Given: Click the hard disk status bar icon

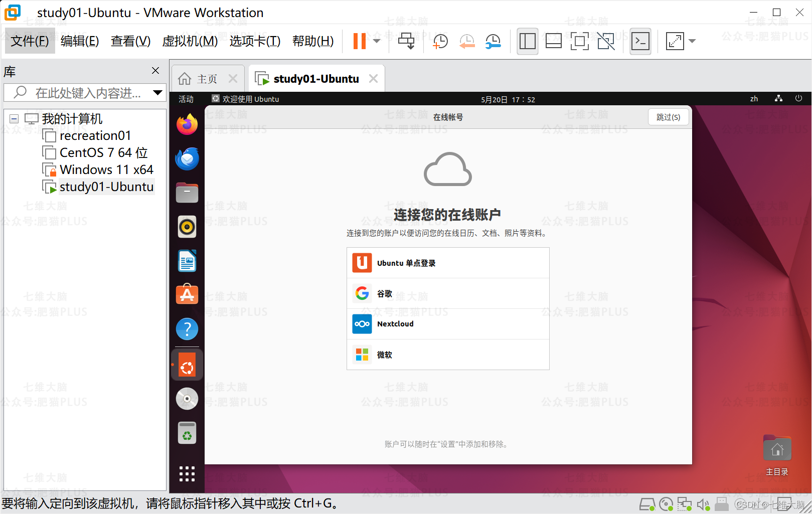Looking at the screenshot, I should 647,504.
